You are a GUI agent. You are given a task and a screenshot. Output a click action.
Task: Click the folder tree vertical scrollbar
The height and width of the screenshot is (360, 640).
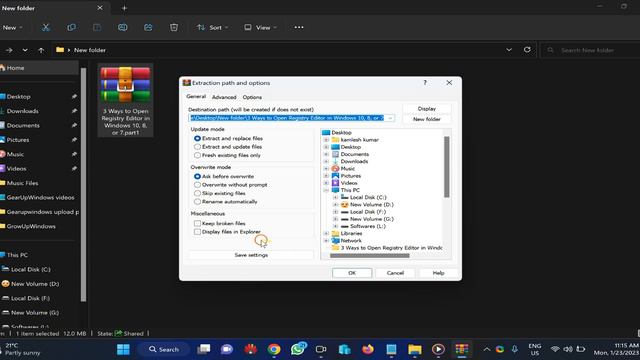[447, 167]
